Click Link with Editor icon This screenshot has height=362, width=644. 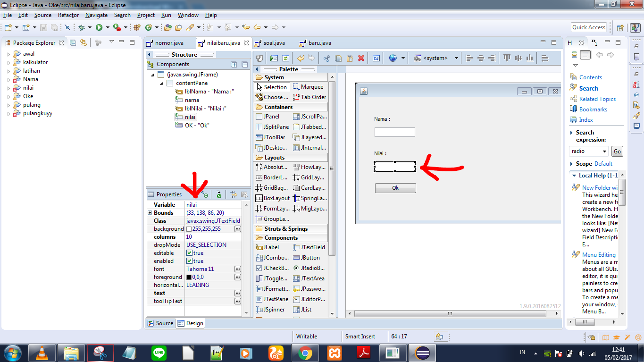(x=84, y=42)
